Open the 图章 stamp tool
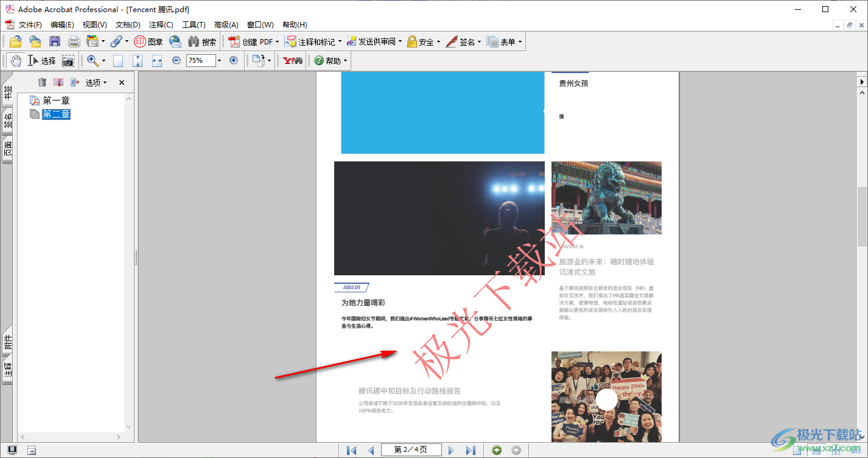This screenshot has width=868, height=458. pos(149,41)
